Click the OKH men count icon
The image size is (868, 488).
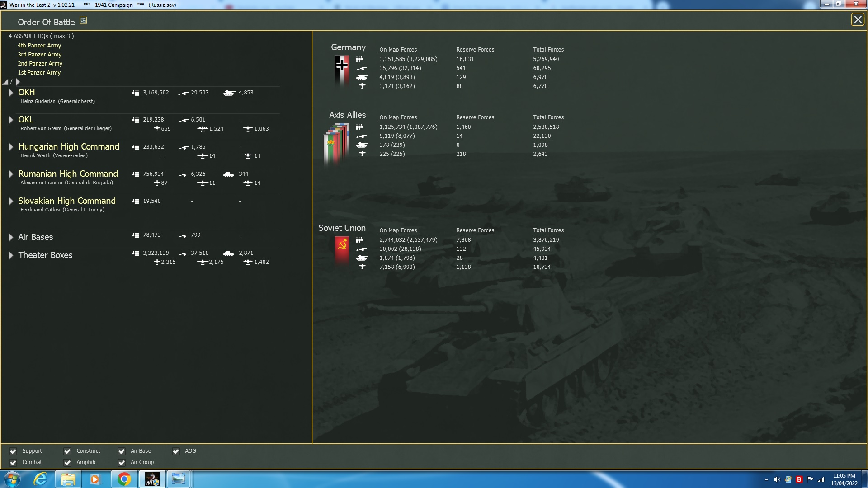pyautogui.click(x=136, y=93)
